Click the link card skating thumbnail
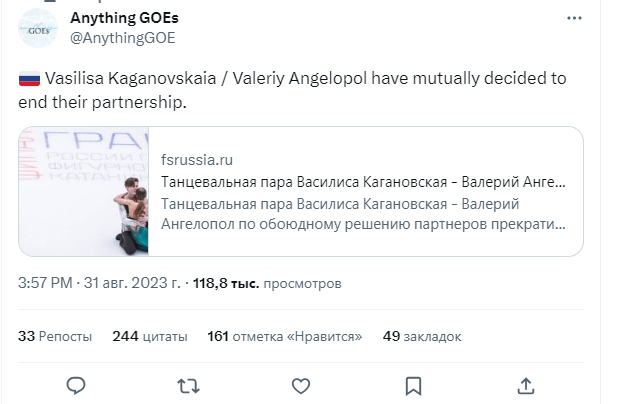 coord(84,191)
